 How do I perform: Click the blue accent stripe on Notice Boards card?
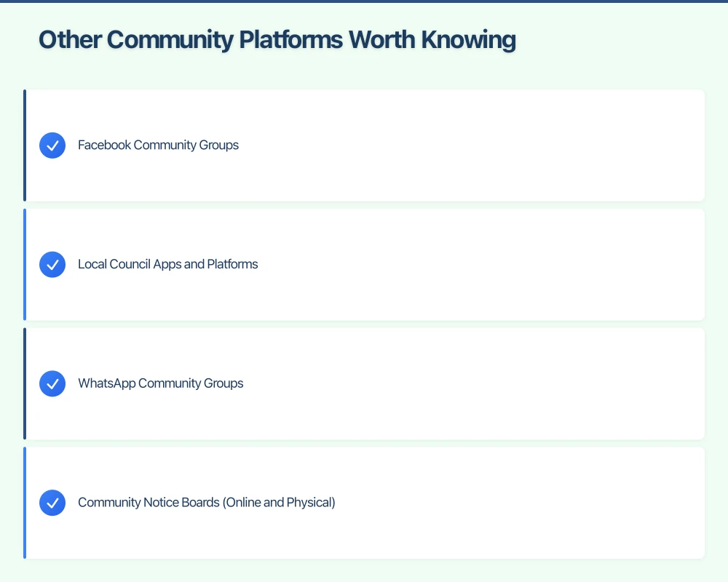(25, 502)
